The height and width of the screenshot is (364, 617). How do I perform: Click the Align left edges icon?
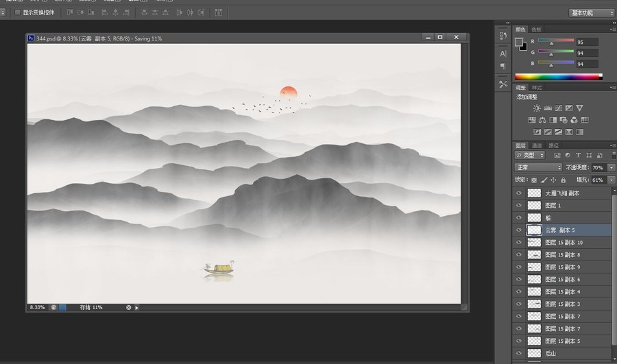pyautogui.click(x=105, y=12)
